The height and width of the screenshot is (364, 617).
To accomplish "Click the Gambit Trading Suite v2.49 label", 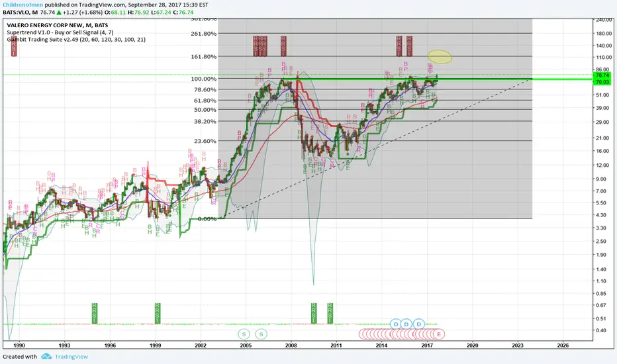I will coord(76,39).
